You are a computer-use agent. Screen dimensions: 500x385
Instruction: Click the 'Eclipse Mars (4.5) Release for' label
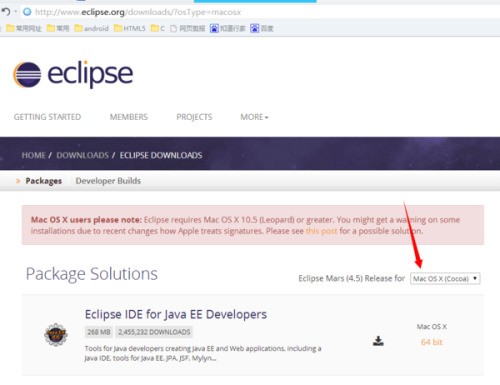click(351, 278)
